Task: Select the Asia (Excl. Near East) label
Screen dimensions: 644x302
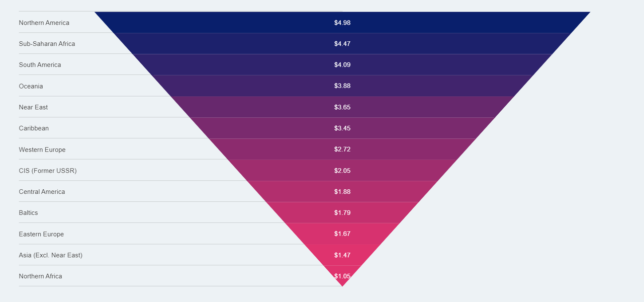Action: point(51,255)
